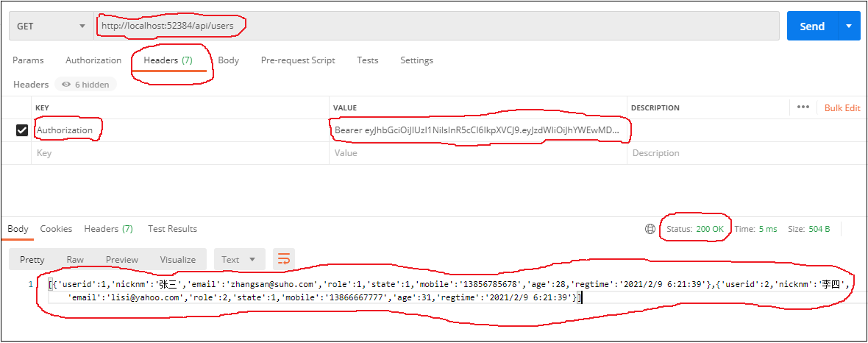Image resolution: width=868 pixels, height=343 pixels.
Task: Select the Visualize view button
Action: pyautogui.click(x=178, y=259)
